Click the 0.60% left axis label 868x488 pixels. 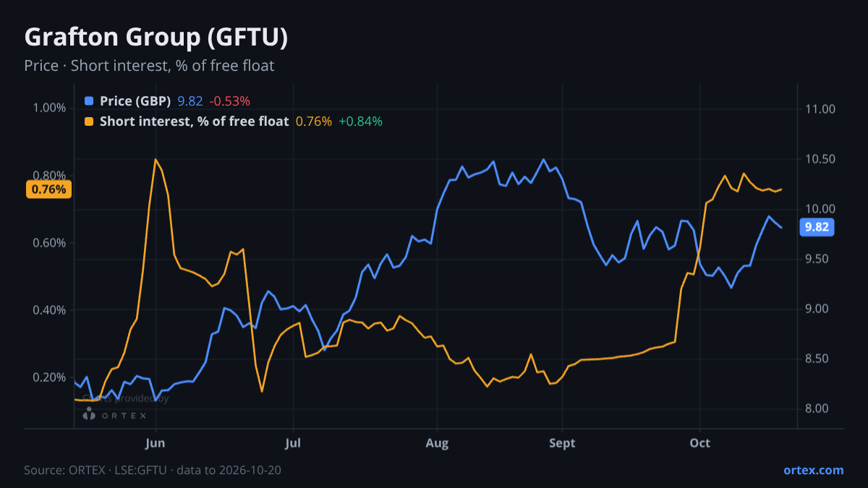coord(49,243)
